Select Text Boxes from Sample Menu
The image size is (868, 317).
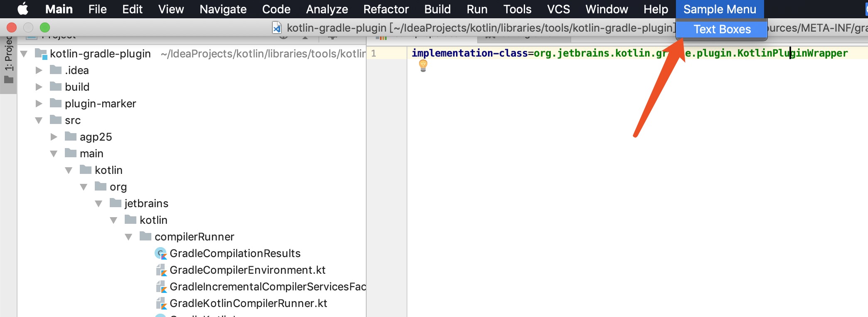point(722,30)
